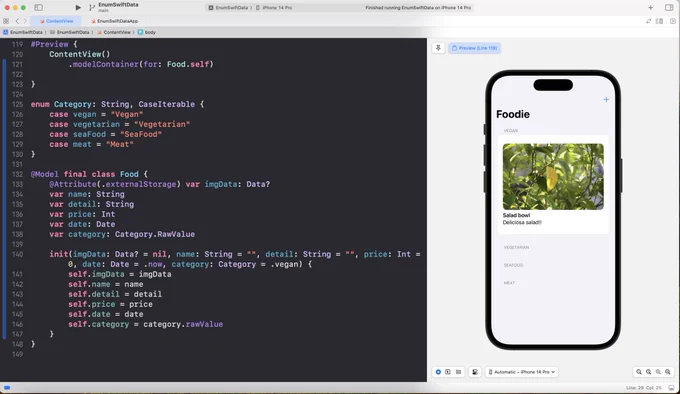
Task: Click the MEAT section header
Action: (x=509, y=283)
